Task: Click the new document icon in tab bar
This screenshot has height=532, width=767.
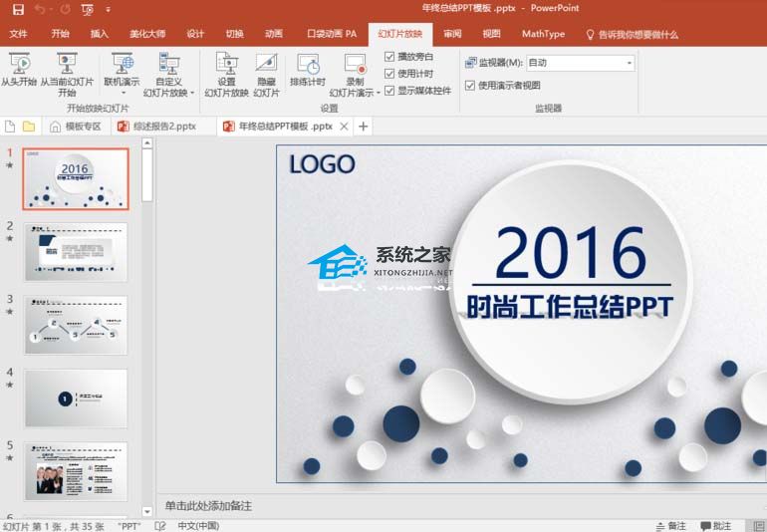Action: (x=10, y=127)
